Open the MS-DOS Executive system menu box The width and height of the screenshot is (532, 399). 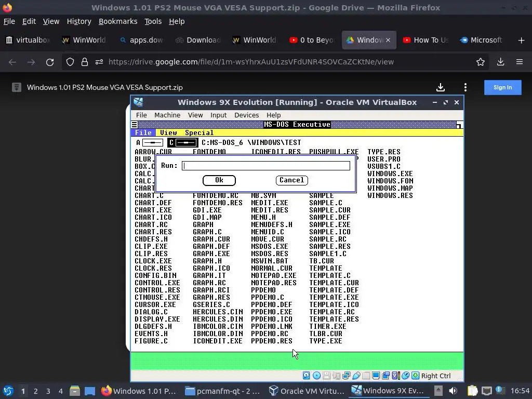point(135,125)
